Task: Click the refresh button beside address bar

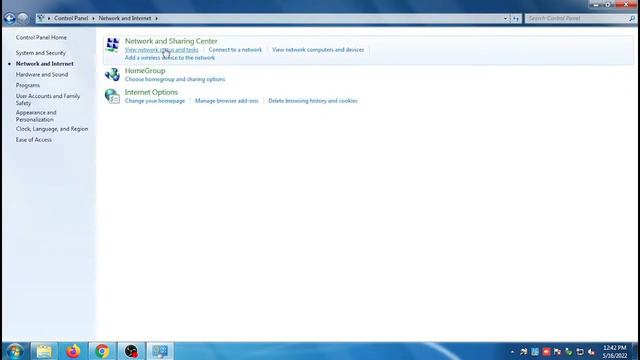Action: pos(516,18)
